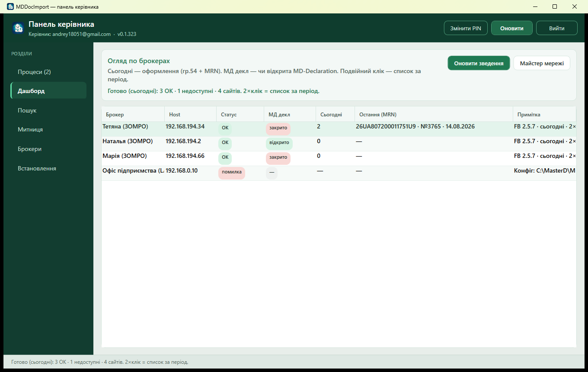The image size is (588, 372).
Task: Open Митниця section
Action: tap(48, 129)
